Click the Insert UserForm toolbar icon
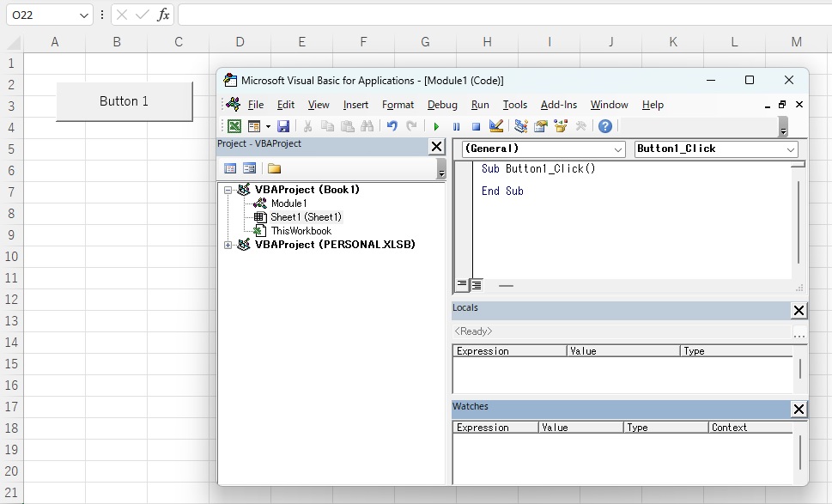832x504 pixels. click(x=254, y=126)
